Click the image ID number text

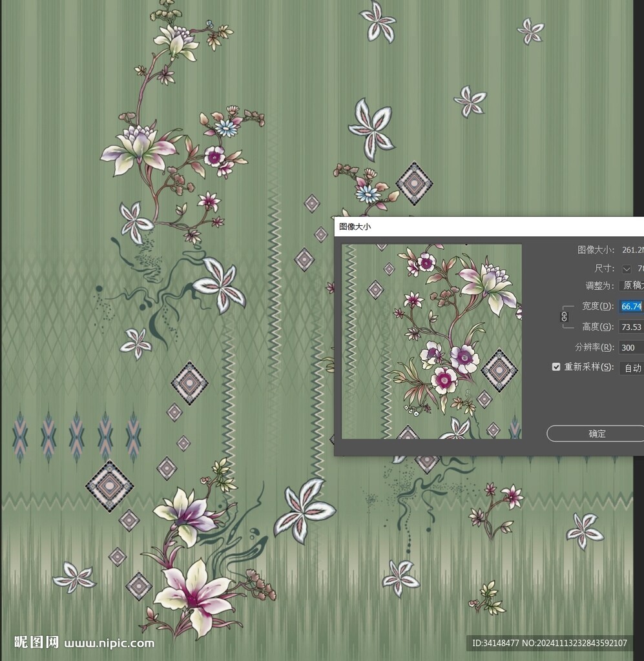[x=549, y=643]
